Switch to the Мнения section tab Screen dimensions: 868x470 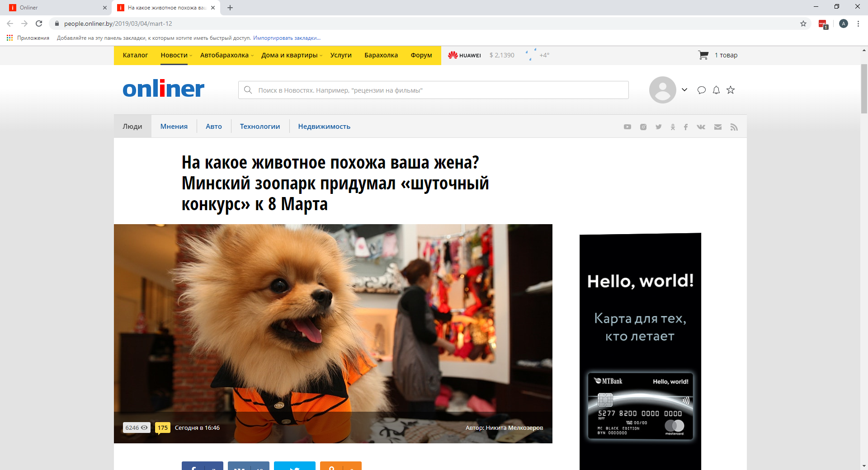tap(174, 127)
